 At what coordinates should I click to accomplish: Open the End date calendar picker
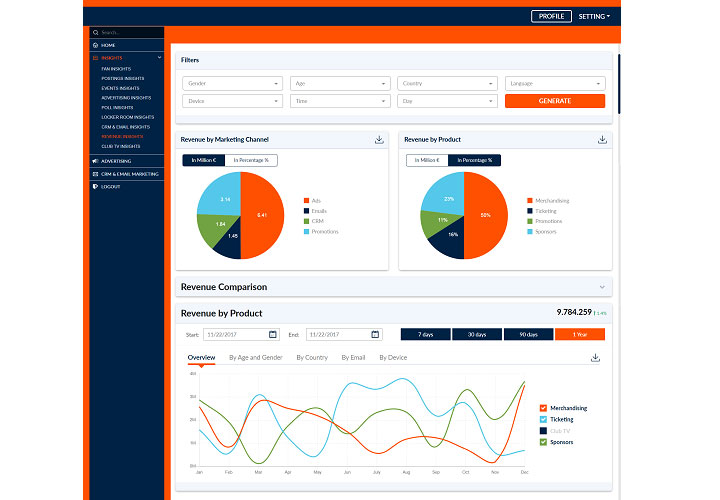(x=375, y=334)
